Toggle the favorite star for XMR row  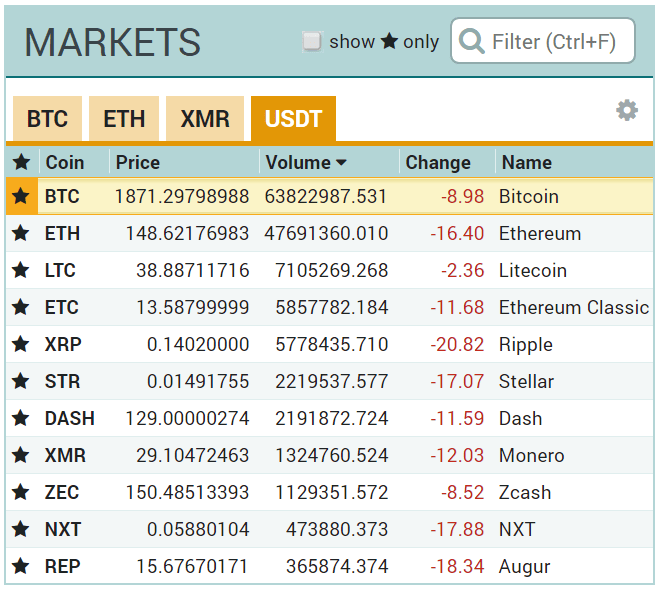(21, 456)
